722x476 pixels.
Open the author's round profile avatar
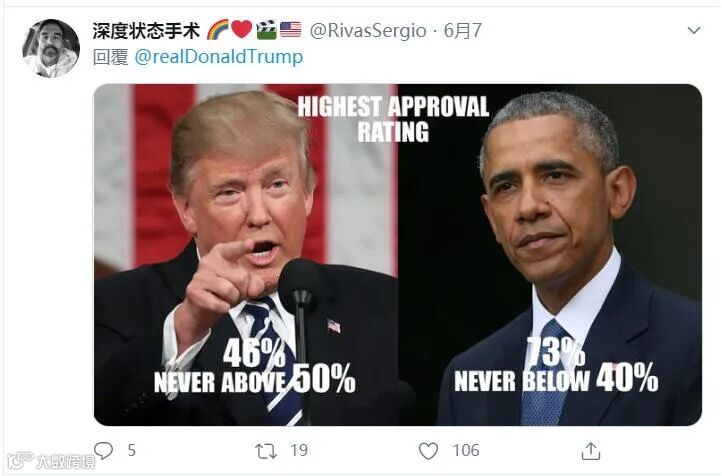[51, 48]
